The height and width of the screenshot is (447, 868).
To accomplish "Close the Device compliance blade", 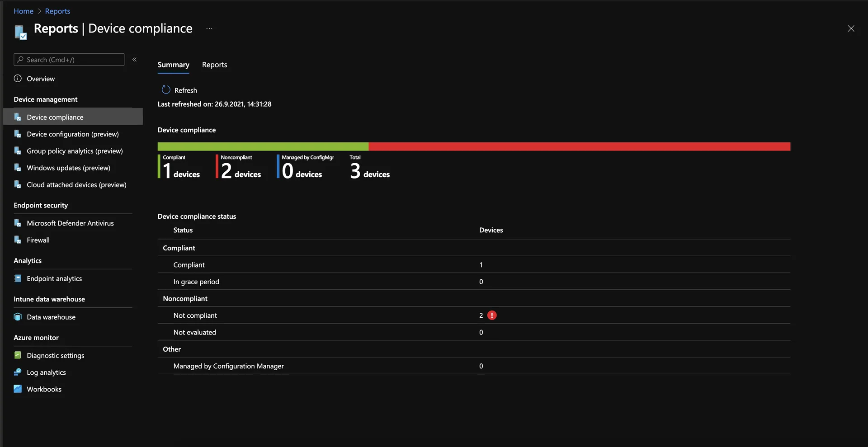I will 851,28.
